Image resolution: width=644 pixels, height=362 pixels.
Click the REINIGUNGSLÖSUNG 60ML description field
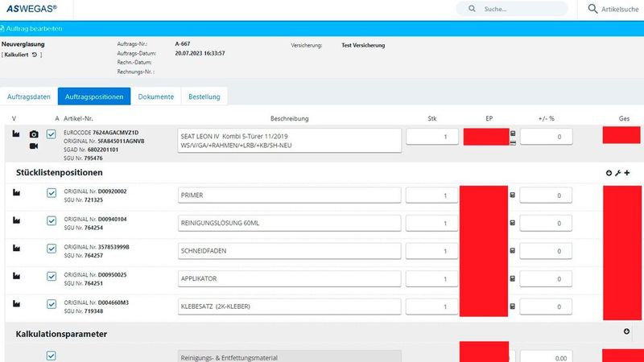(289, 222)
